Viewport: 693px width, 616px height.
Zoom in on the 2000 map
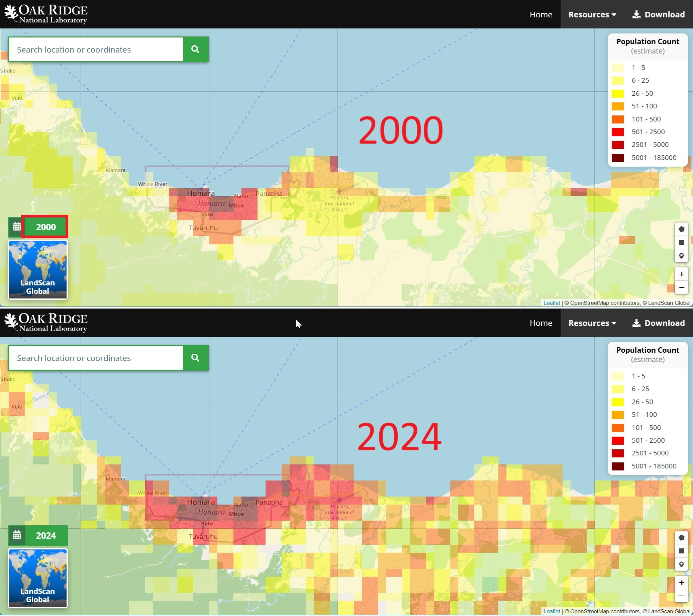coord(682,274)
